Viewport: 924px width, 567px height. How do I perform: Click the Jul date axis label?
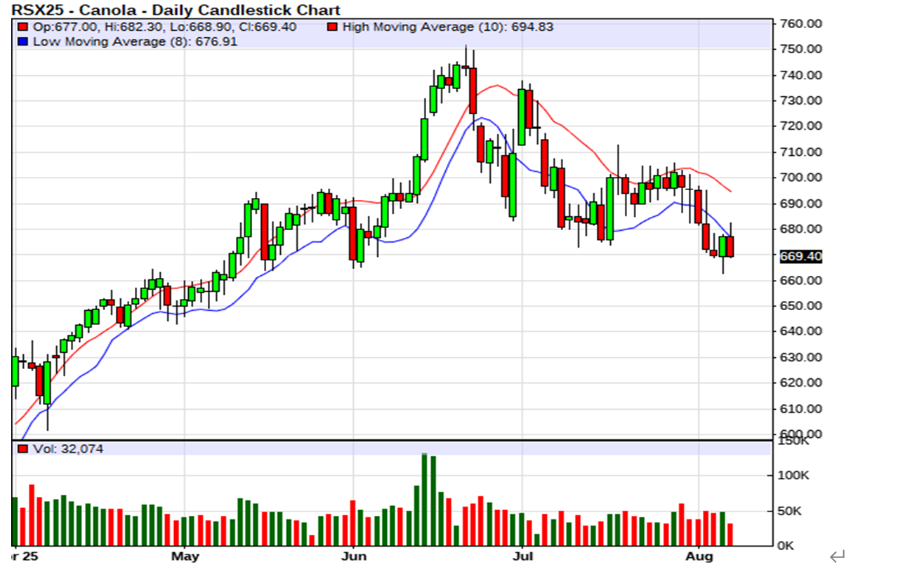(x=522, y=556)
